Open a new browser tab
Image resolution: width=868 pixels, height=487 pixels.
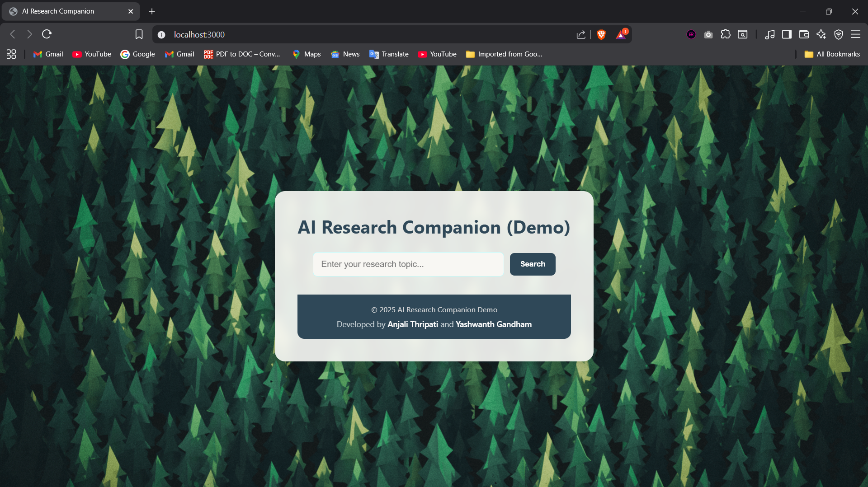pos(152,11)
